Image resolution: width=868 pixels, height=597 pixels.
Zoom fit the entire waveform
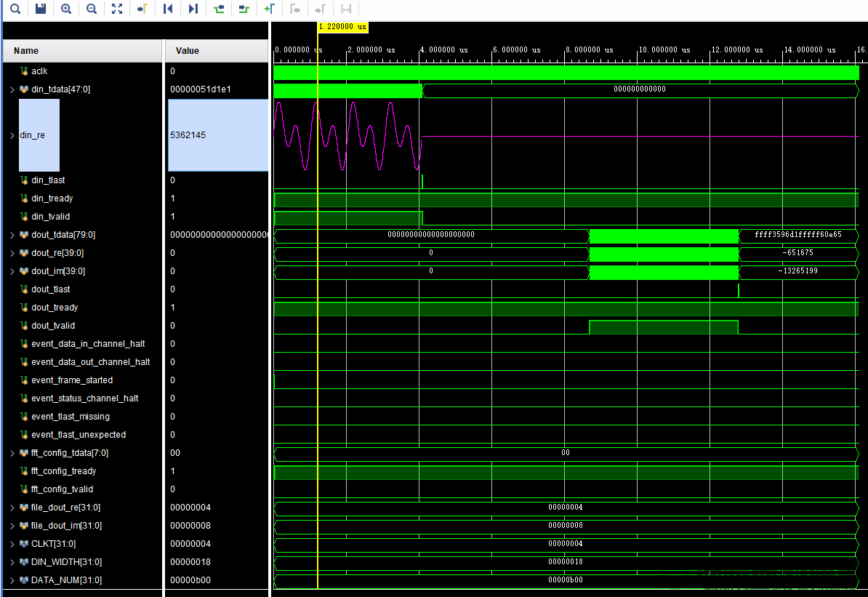[117, 9]
